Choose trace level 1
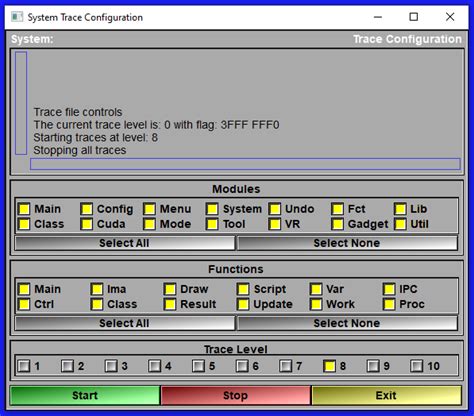 [24, 366]
